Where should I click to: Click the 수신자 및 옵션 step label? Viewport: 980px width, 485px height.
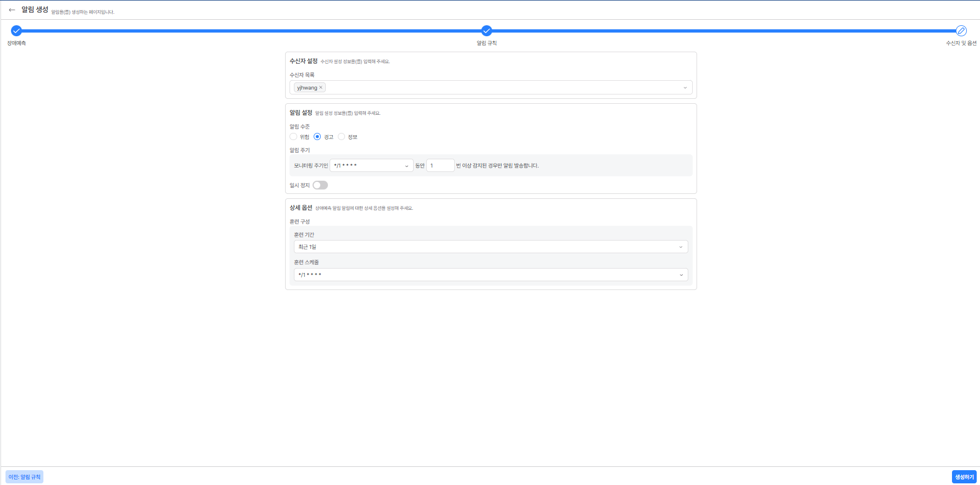point(961,43)
